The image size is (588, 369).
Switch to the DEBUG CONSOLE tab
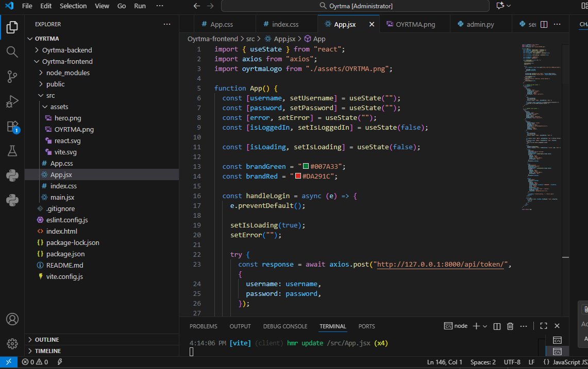tap(285, 326)
